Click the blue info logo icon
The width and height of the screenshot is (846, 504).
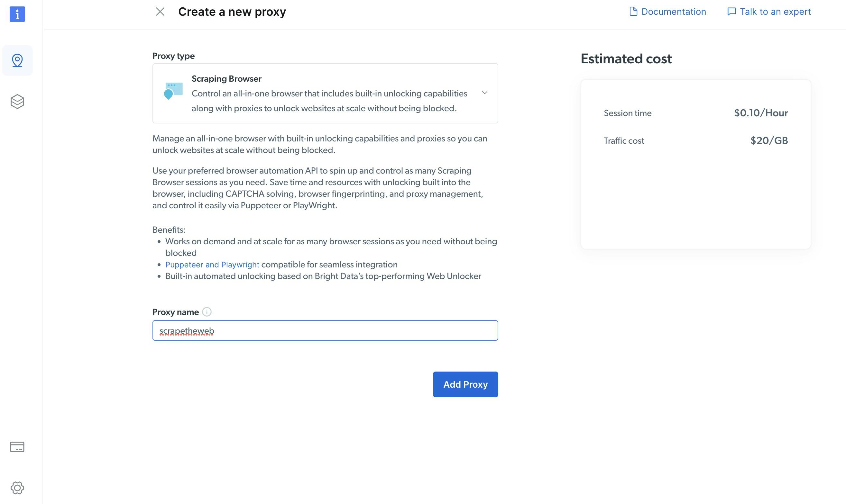17,14
